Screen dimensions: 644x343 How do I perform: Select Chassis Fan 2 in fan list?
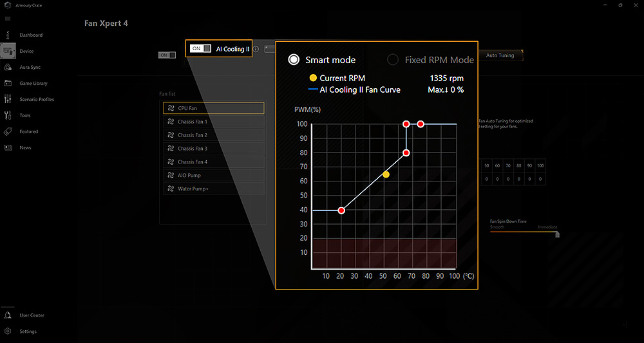(214, 135)
